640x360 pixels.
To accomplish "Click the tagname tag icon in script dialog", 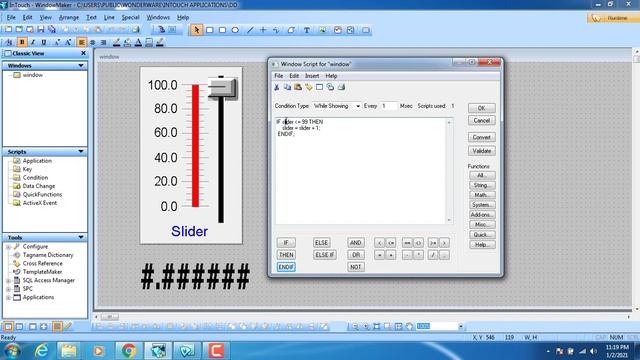I will [309, 87].
